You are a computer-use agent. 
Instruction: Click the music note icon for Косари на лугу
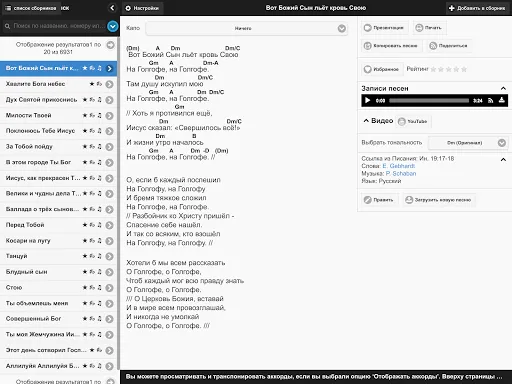pyautogui.click(x=99, y=241)
